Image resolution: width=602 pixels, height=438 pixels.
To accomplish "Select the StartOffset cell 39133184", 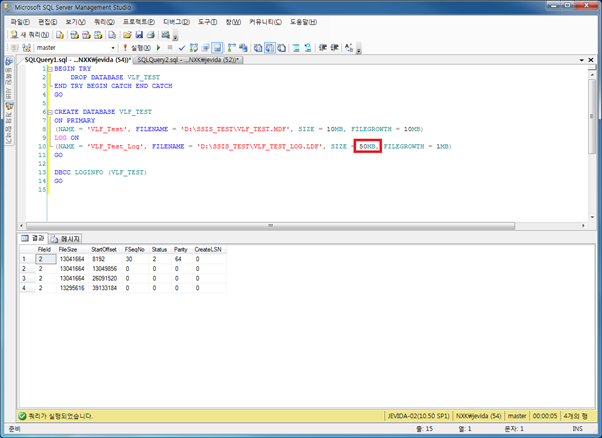I will pos(104,288).
